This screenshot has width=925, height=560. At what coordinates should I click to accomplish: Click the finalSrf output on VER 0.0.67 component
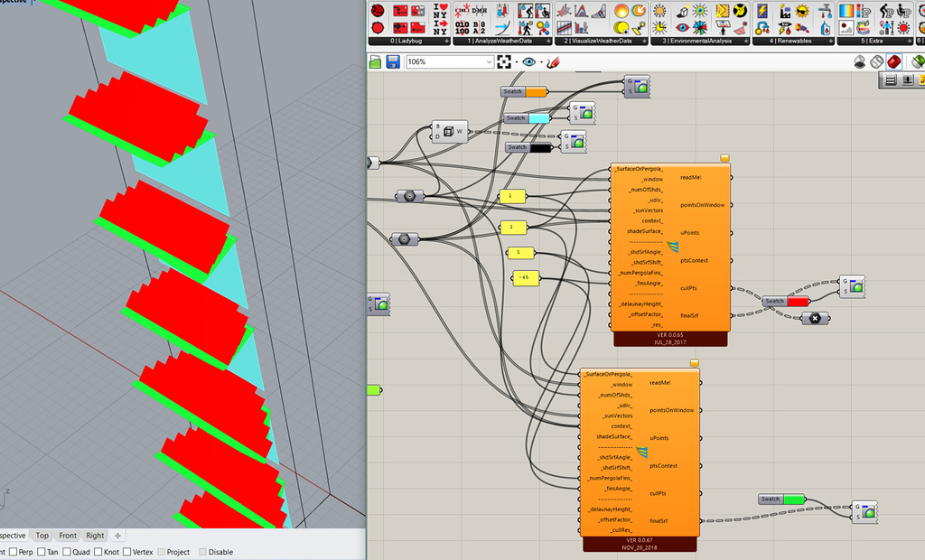pyautogui.click(x=659, y=521)
